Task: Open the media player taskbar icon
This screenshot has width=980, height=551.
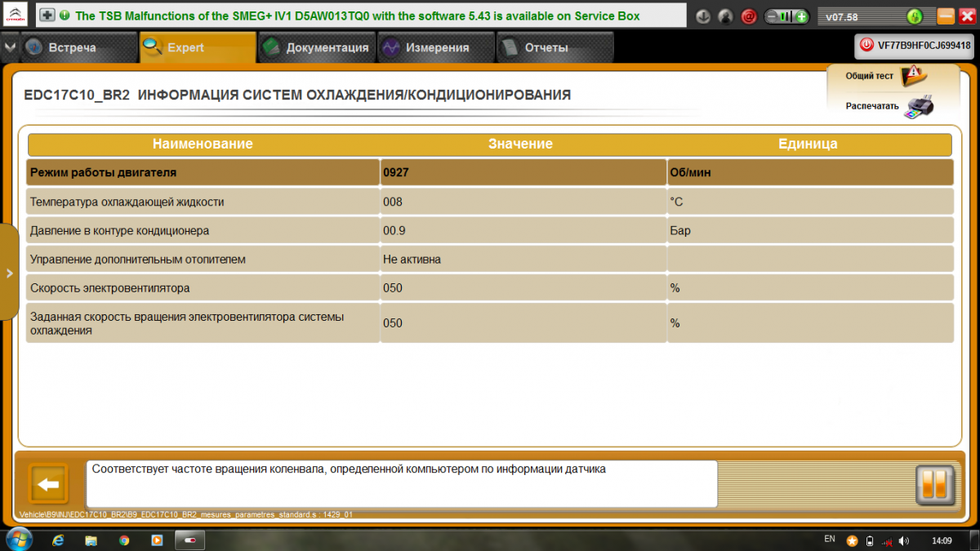Action: (157, 540)
